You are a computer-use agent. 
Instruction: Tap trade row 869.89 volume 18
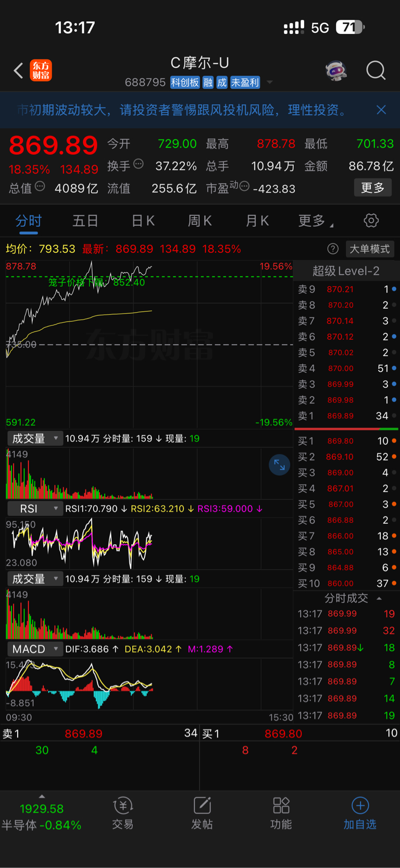pyautogui.click(x=346, y=647)
